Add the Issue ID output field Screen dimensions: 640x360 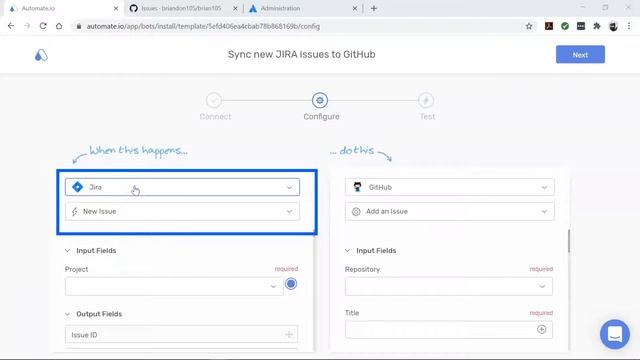tap(289, 335)
